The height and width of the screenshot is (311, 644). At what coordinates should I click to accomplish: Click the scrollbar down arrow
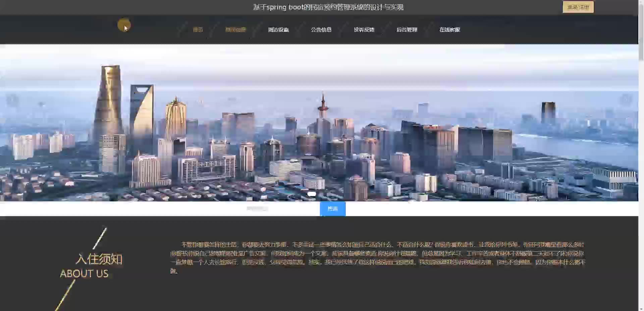tap(641, 308)
